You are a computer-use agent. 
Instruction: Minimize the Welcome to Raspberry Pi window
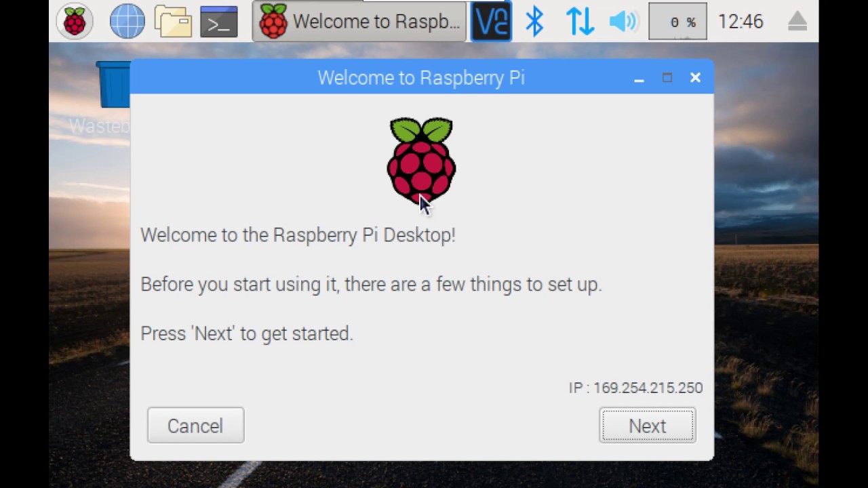point(639,79)
